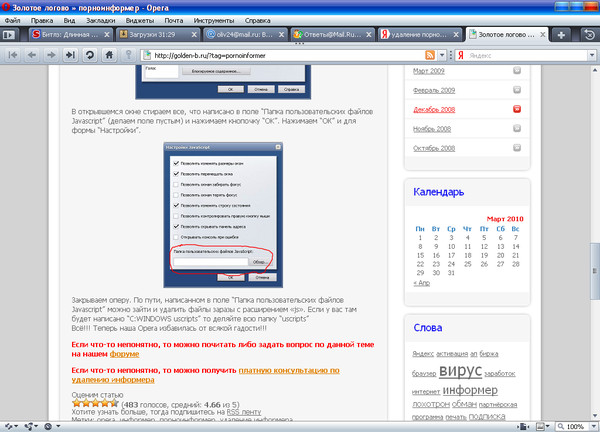Open the Почта menu

(x=174, y=20)
